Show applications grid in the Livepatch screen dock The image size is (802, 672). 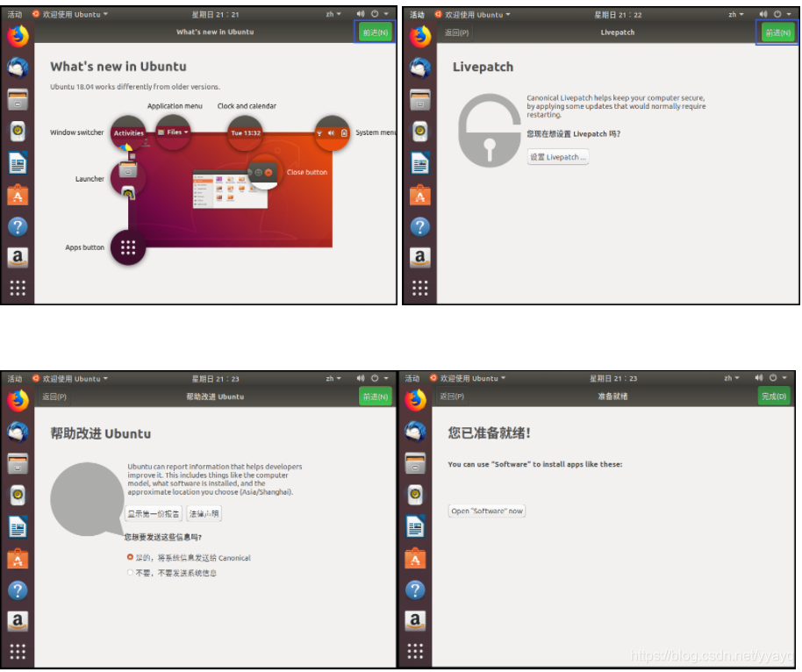pos(420,288)
